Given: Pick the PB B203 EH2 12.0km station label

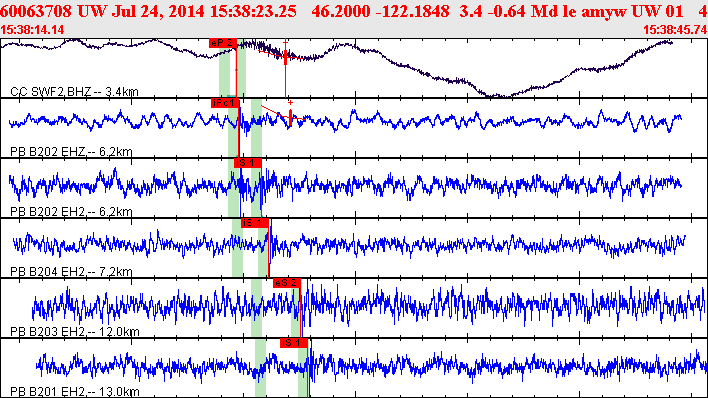Looking at the screenshot, I should pyautogui.click(x=75, y=332).
